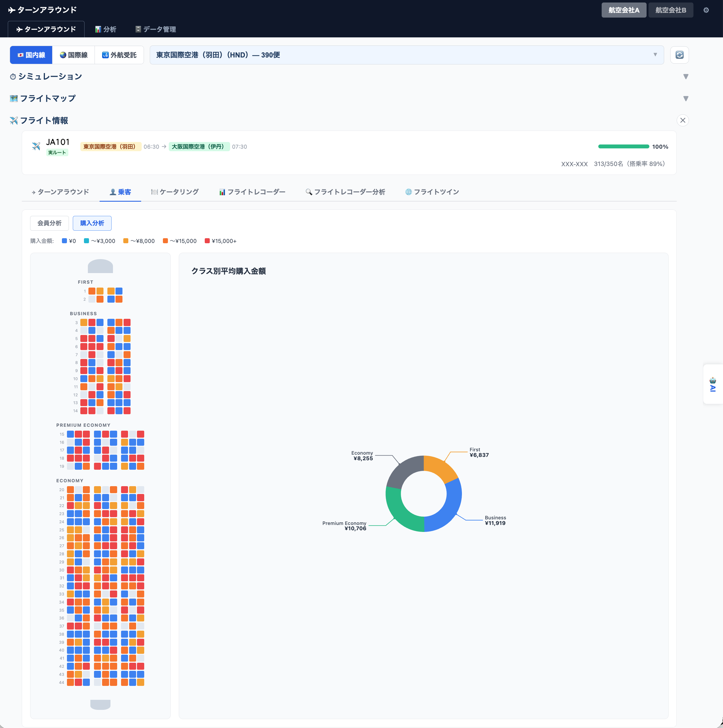Select first seat in Premium Economy row 15

click(71, 434)
